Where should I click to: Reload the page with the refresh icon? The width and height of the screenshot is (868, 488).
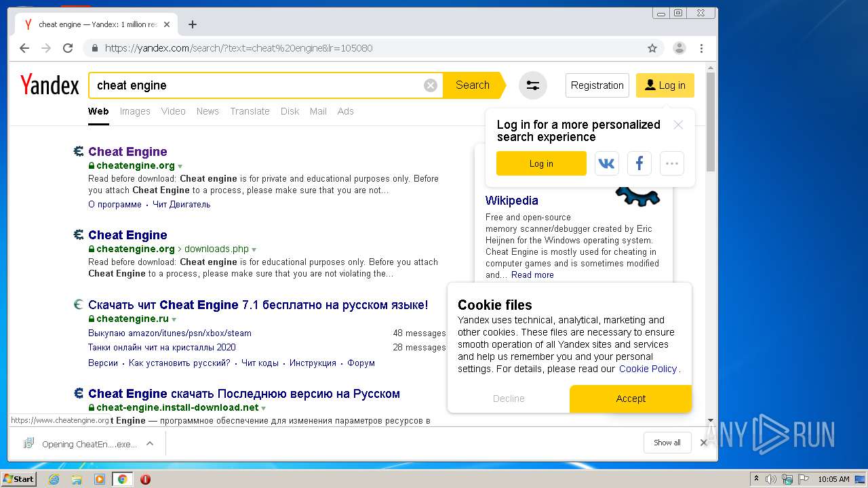[x=68, y=48]
